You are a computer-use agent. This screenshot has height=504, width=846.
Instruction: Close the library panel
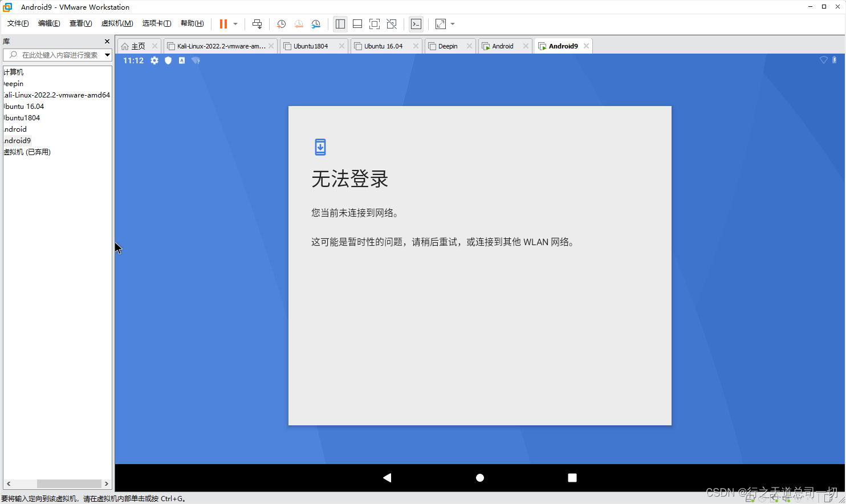click(x=107, y=41)
